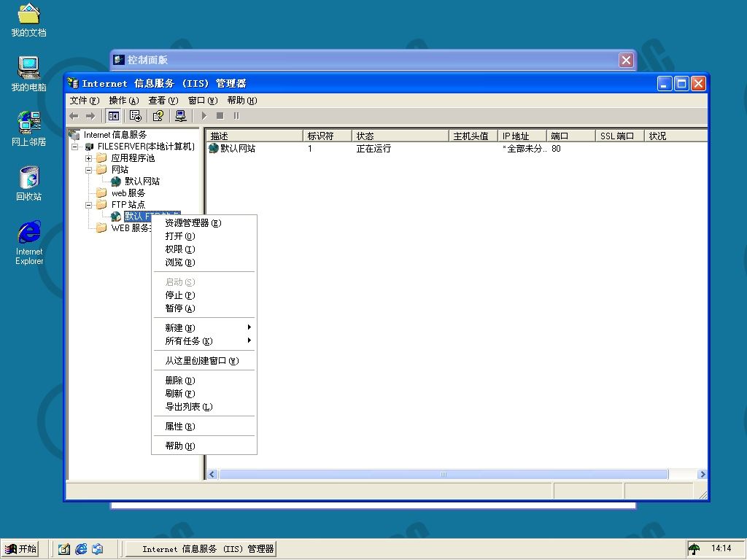
Task: Click the 开始 Start button
Action: (x=20, y=549)
